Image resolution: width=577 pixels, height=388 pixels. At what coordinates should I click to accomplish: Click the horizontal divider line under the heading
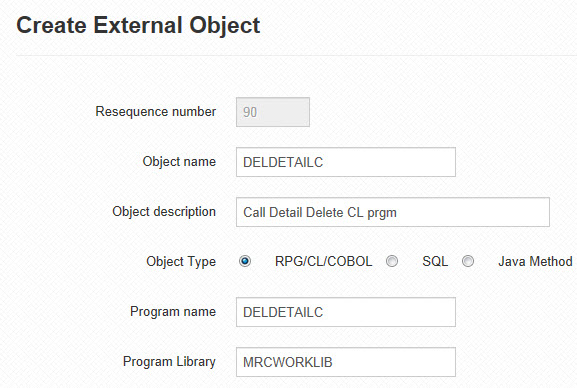(296, 56)
